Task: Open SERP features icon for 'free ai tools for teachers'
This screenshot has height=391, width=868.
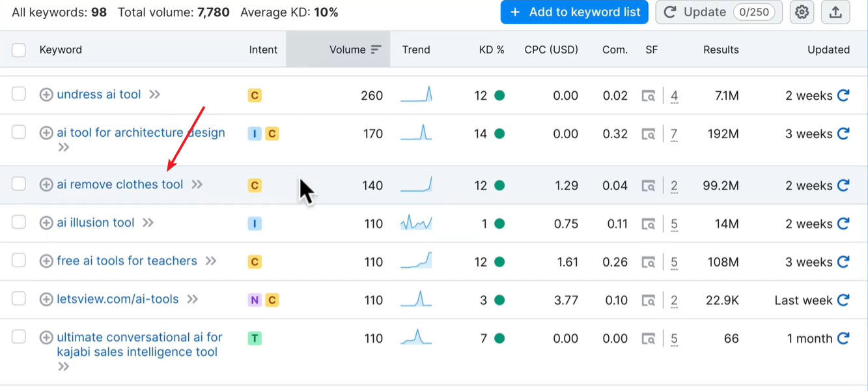Action: [x=649, y=263]
